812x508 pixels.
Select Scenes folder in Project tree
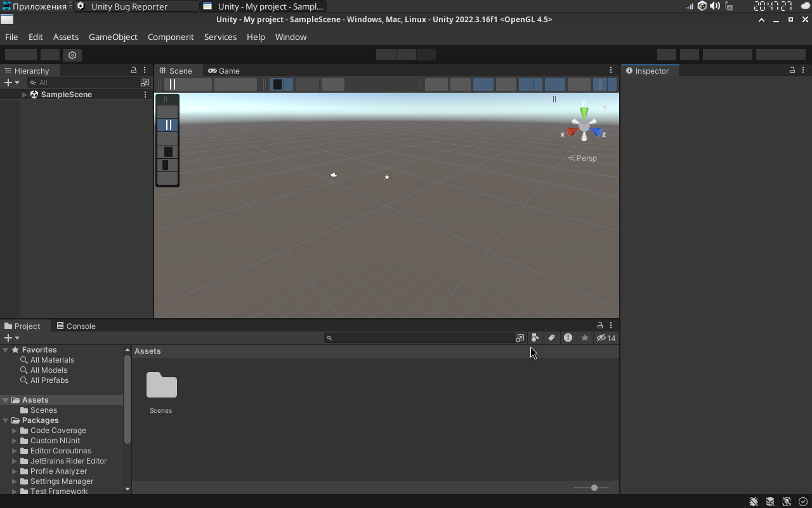coord(44,410)
